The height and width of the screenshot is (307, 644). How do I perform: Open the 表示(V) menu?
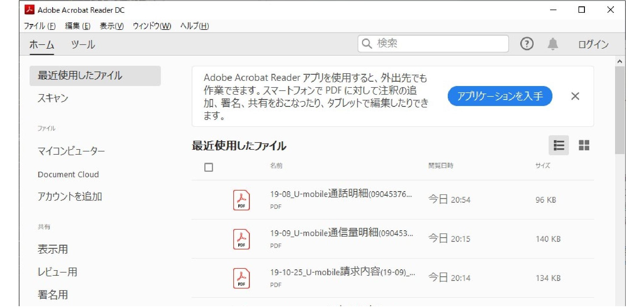tap(112, 26)
